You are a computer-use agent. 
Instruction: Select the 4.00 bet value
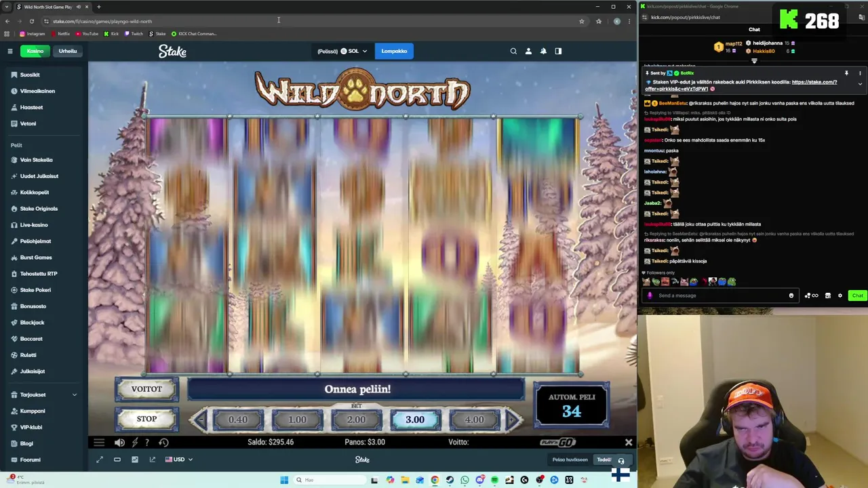(x=474, y=420)
